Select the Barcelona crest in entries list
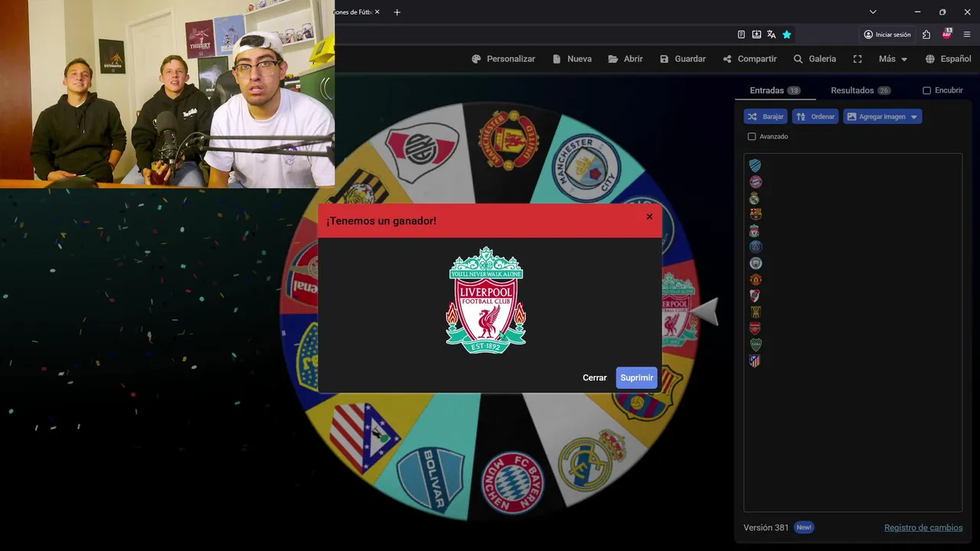 pyautogui.click(x=755, y=214)
